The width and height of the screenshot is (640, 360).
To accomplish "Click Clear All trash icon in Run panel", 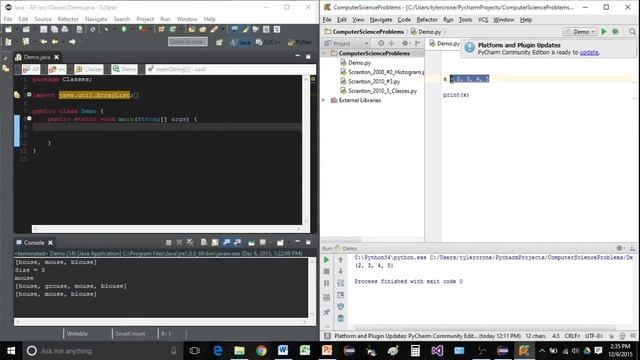I will pyautogui.click(x=341, y=318).
